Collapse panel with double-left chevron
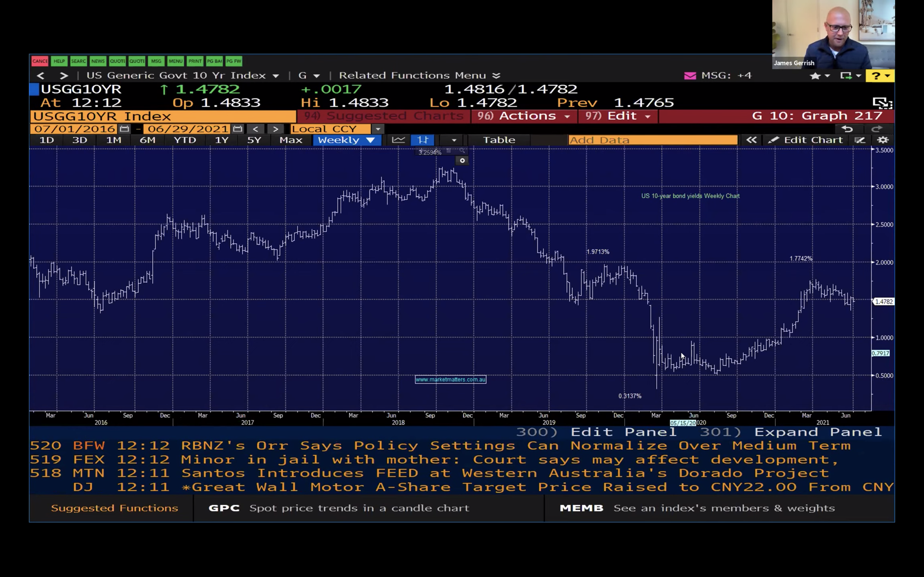This screenshot has height=577, width=924. [x=751, y=140]
